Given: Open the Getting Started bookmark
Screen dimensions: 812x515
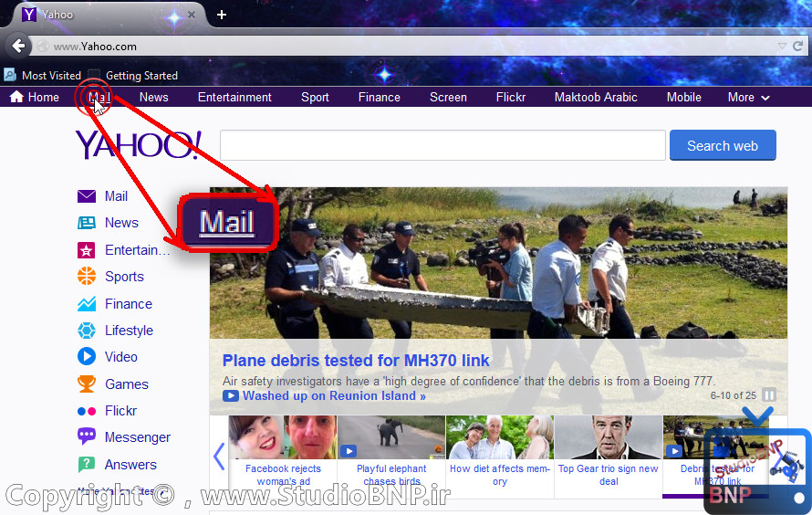Looking at the screenshot, I should click(133, 75).
